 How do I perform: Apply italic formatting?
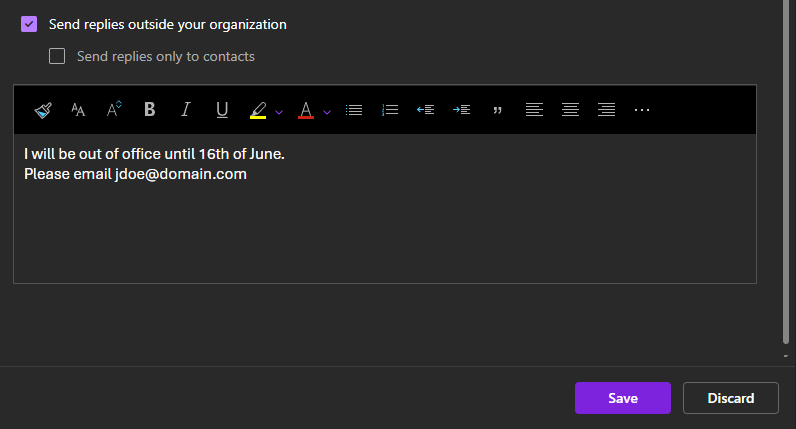pyautogui.click(x=185, y=110)
